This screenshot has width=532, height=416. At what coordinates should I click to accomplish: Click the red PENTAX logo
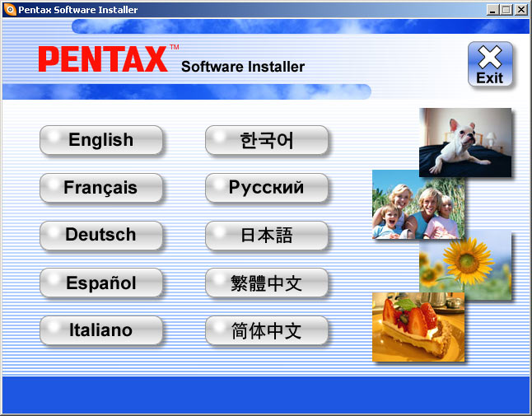pyautogui.click(x=103, y=59)
